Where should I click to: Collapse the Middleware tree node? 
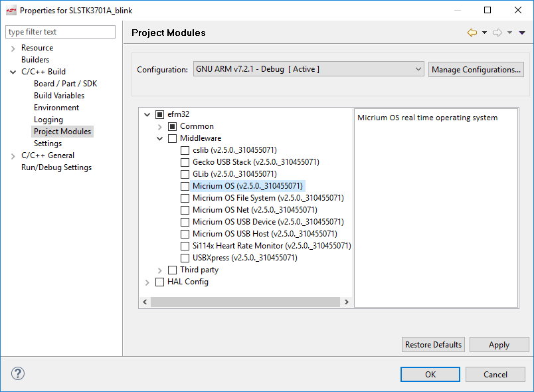pyautogui.click(x=159, y=138)
